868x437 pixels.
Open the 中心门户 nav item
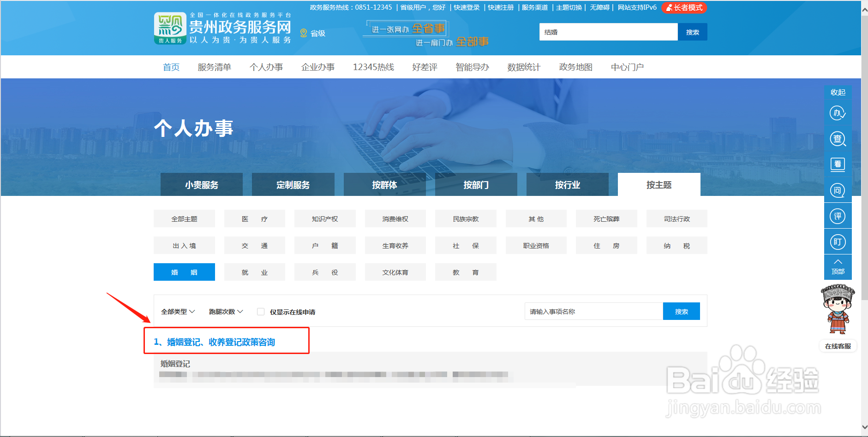click(627, 67)
